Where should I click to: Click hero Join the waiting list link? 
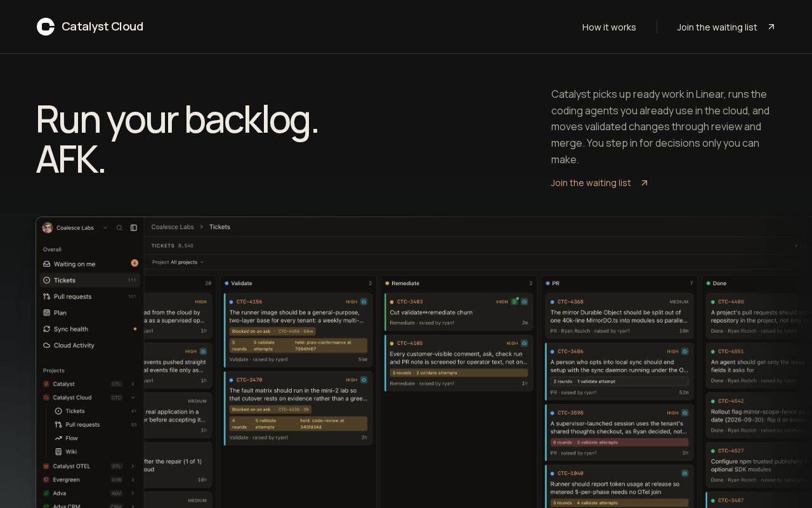tap(591, 183)
